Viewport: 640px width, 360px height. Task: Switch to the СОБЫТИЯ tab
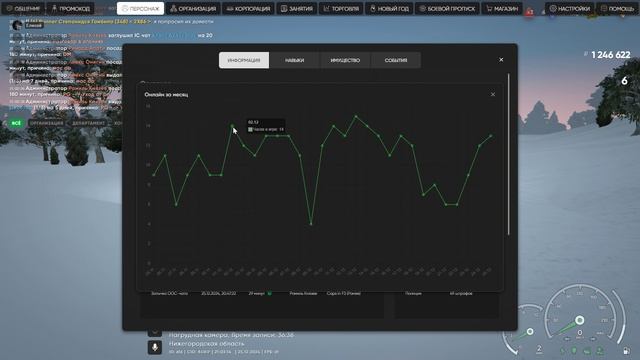tap(396, 60)
